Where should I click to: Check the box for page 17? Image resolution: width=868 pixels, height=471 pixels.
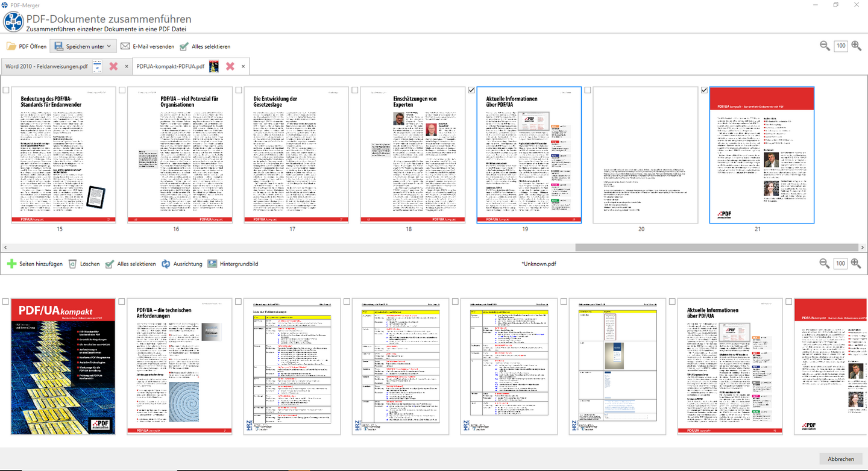[239, 90]
